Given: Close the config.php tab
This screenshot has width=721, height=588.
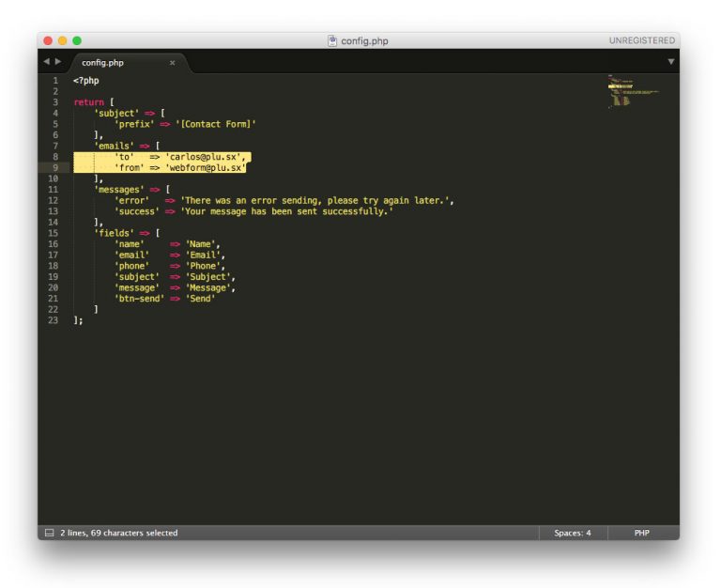Looking at the screenshot, I should pos(172,63).
